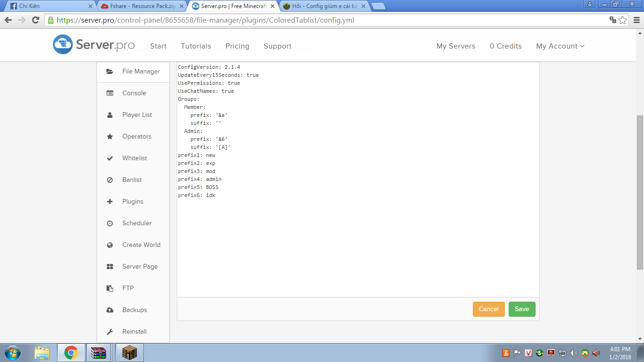Click the FTP files icon

110,288
